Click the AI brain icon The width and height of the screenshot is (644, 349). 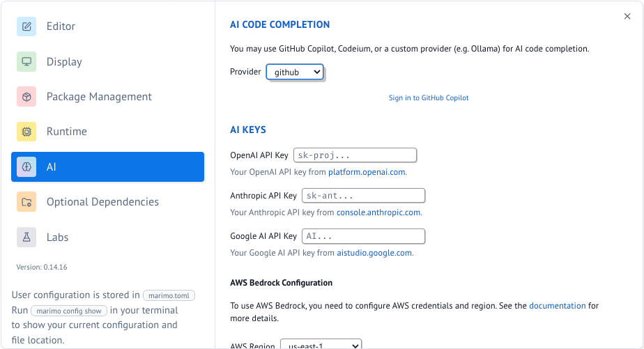[26, 167]
